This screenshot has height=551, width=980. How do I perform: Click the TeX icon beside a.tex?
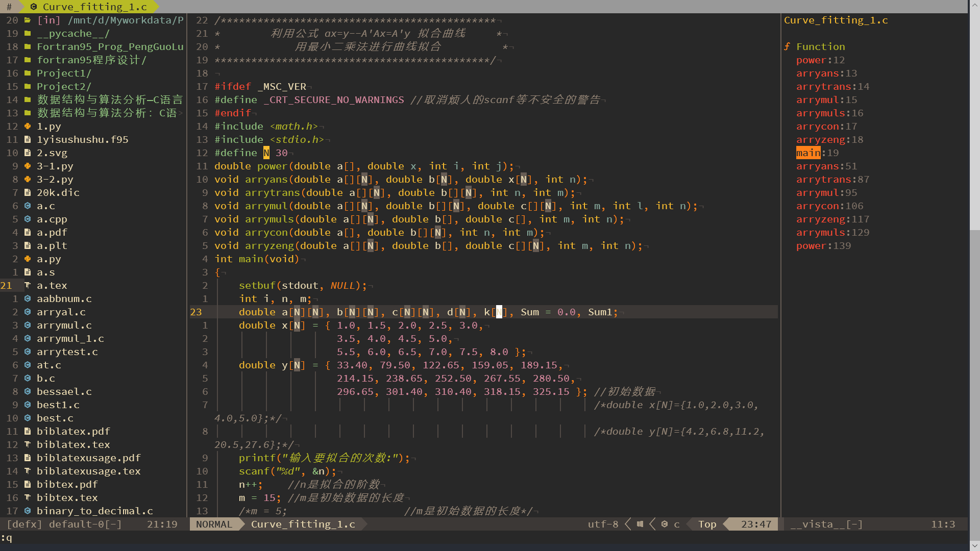click(x=28, y=285)
